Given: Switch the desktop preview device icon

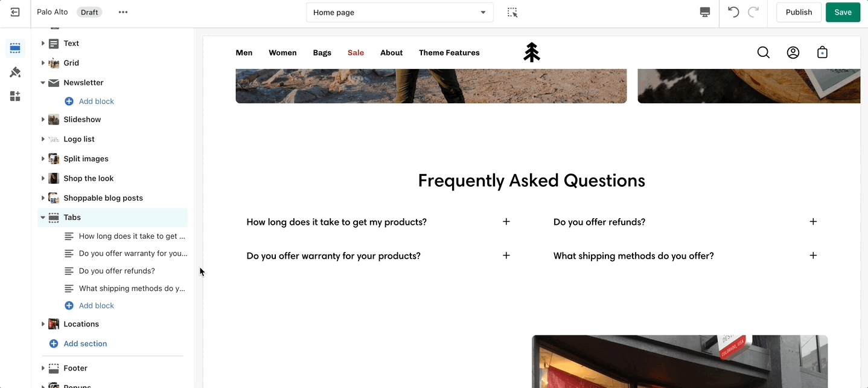Looking at the screenshot, I should (x=705, y=12).
